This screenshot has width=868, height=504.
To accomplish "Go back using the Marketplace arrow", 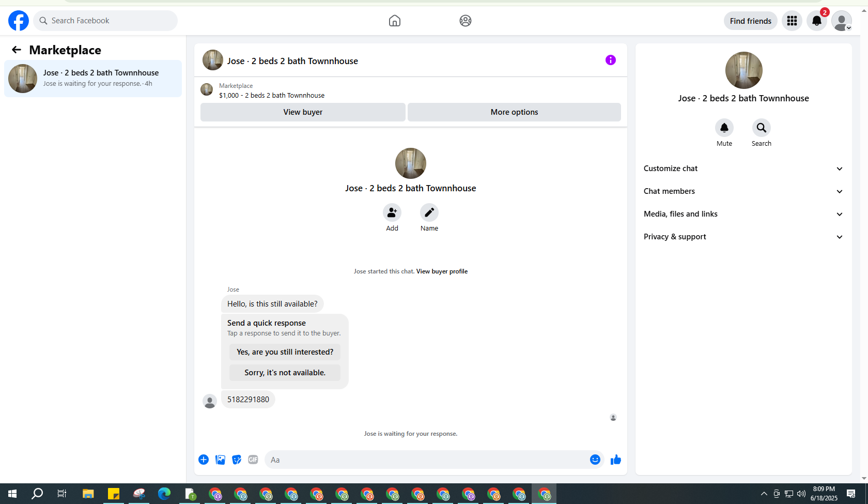I will tap(17, 50).
